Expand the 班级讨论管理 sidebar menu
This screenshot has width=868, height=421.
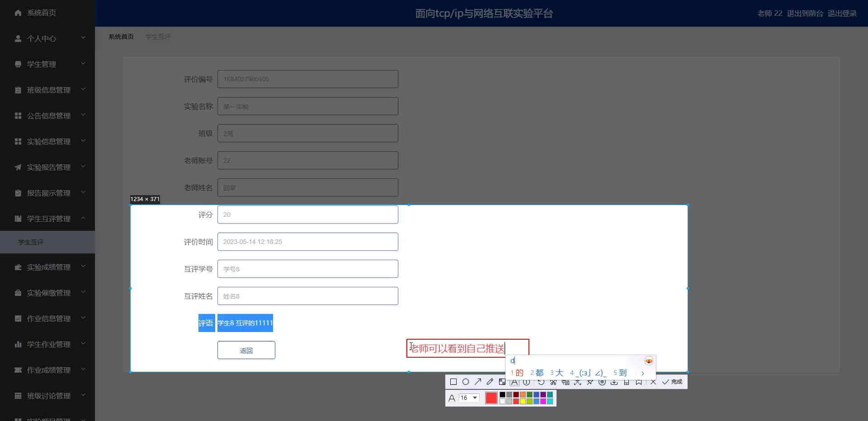[x=47, y=396]
